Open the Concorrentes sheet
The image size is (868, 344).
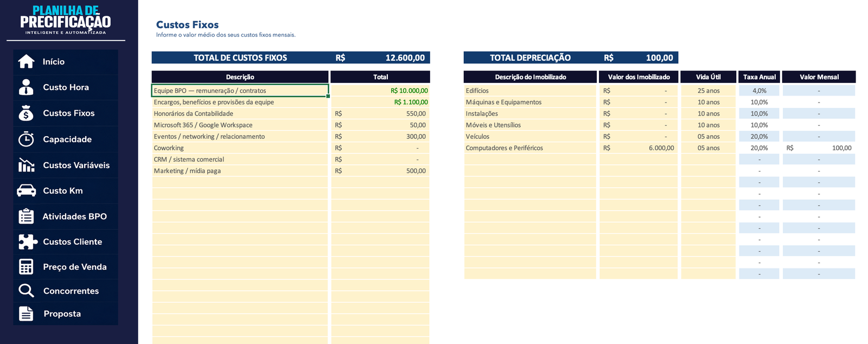(x=66, y=291)
